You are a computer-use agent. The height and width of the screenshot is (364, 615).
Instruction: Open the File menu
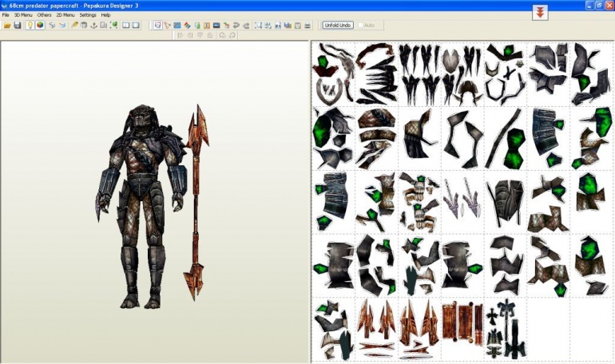[6, 15]
